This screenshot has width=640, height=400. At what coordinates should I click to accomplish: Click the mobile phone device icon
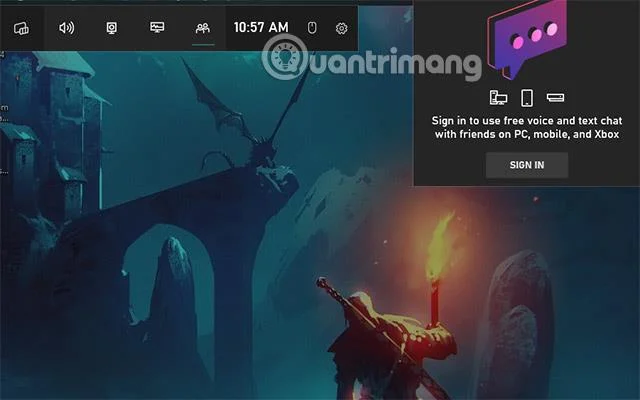point(527,98)
